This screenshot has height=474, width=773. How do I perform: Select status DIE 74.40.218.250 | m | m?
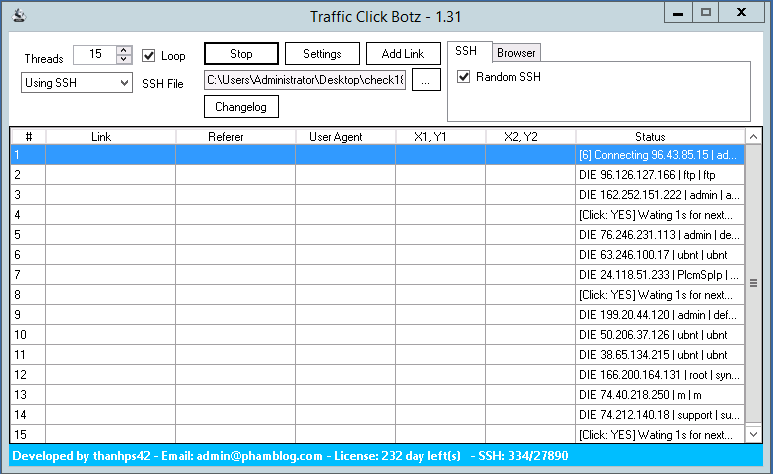click(x=660, y=395)
